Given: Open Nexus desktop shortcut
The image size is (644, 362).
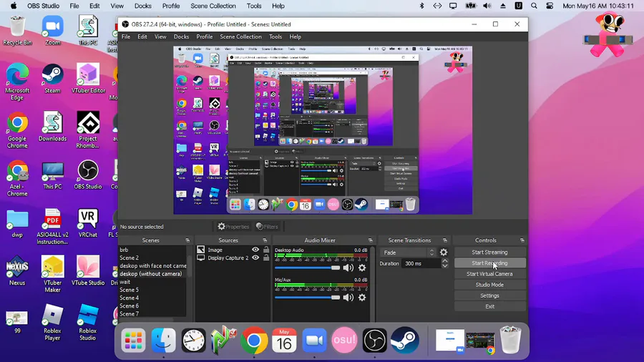Looking at the screenshot, I should tap(17, 271).
